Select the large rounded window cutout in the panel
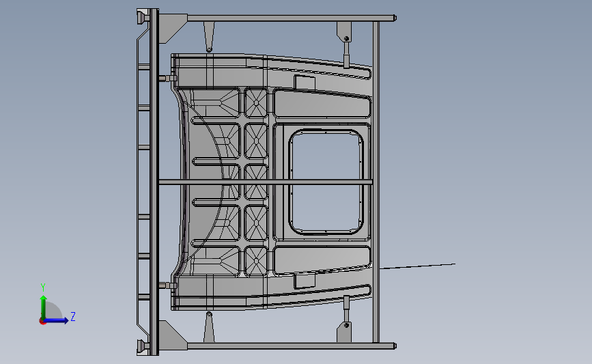Screen dimensions: 592x364 click(326, 181)
